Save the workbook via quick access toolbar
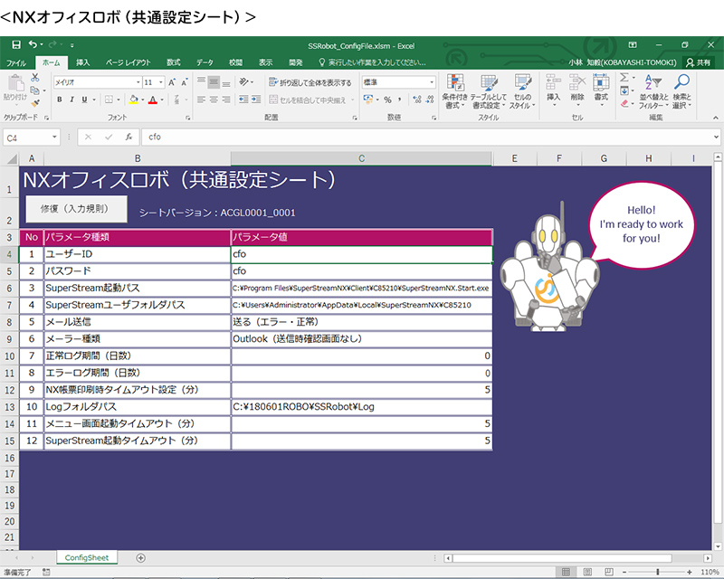 (16, 44)
